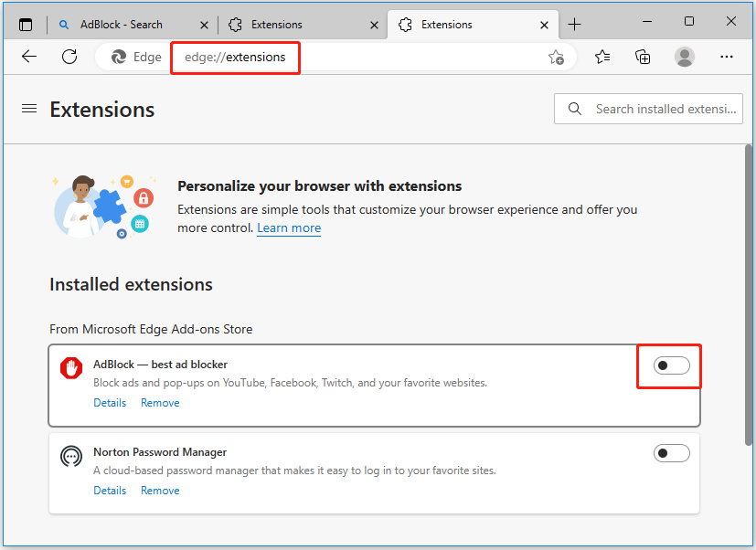Click the tab actions icon left of the tabs
Image resolution: width=756 pixels, height=550 pixels.
tap(26, 24)
